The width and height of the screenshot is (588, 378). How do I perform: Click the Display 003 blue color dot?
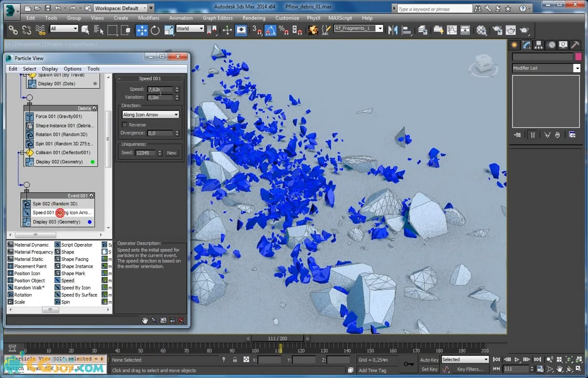90,222
